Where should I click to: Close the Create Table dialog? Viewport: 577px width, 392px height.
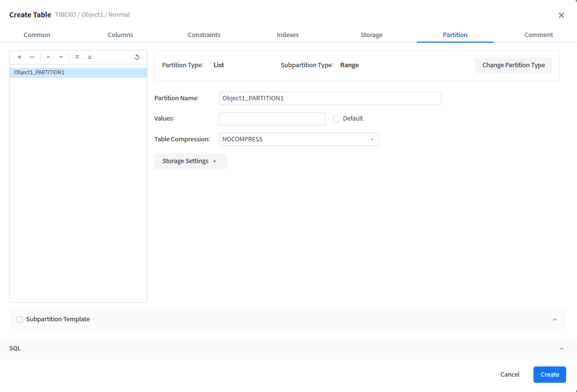(x=561, y=15)
